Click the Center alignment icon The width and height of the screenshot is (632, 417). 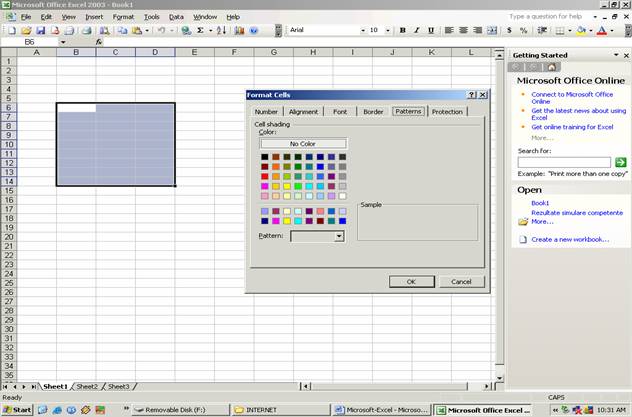(x=463, y=30)
